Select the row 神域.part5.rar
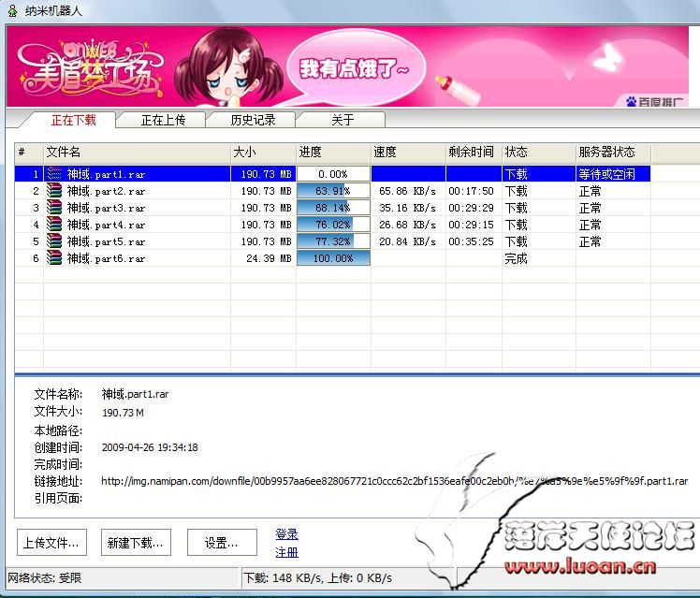Viewport: 700px width, 598px height. pyautogui.click(x=332, y=241)
